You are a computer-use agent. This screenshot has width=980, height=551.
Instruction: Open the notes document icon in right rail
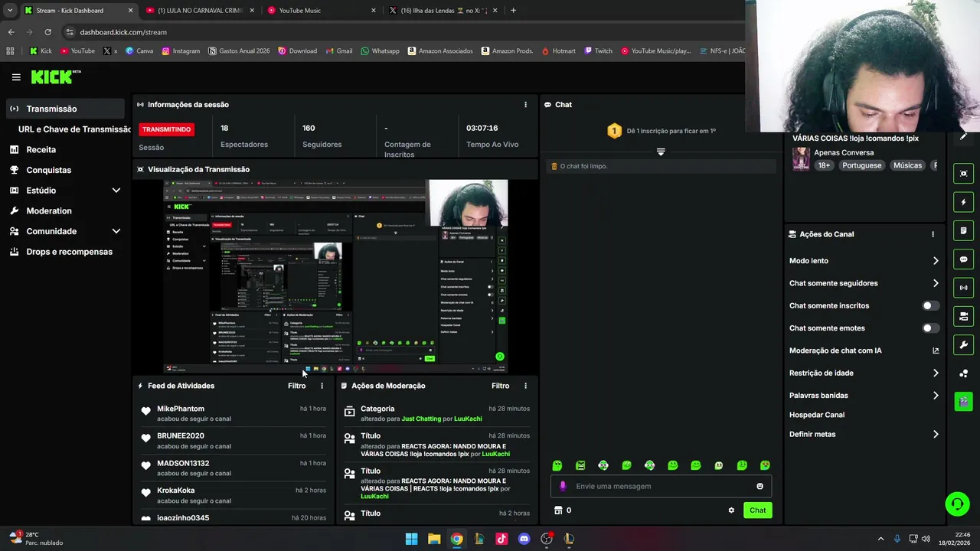(963, 230)
